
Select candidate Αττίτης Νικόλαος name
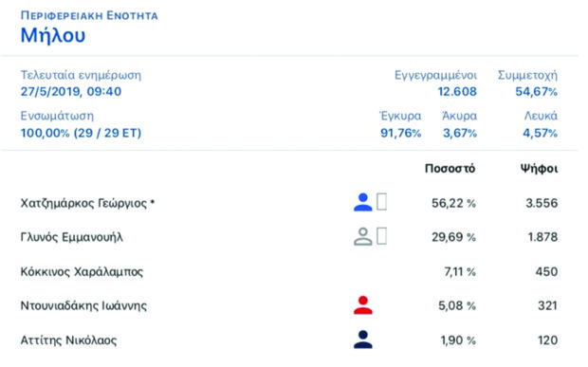pos(68,340)
